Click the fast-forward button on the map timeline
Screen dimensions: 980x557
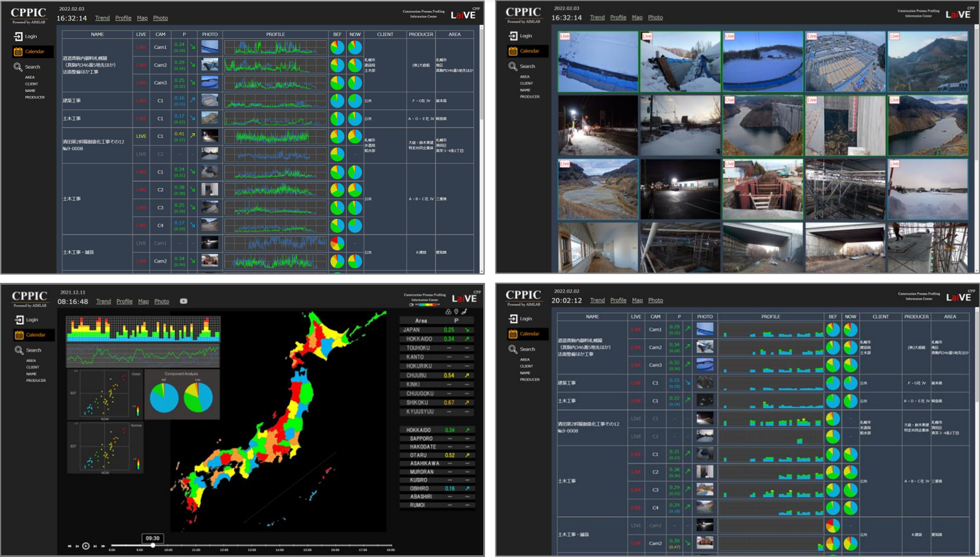[103, 546]
